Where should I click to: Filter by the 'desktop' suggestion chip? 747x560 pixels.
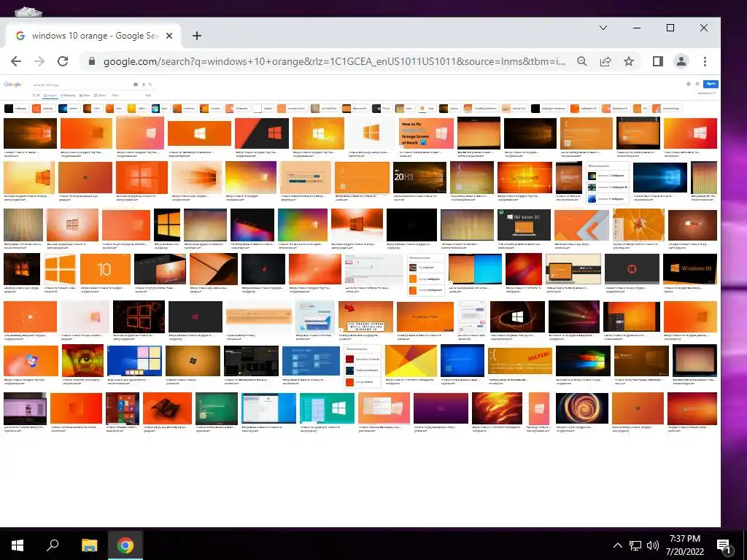pyautogui.click(x=43, y=109)
